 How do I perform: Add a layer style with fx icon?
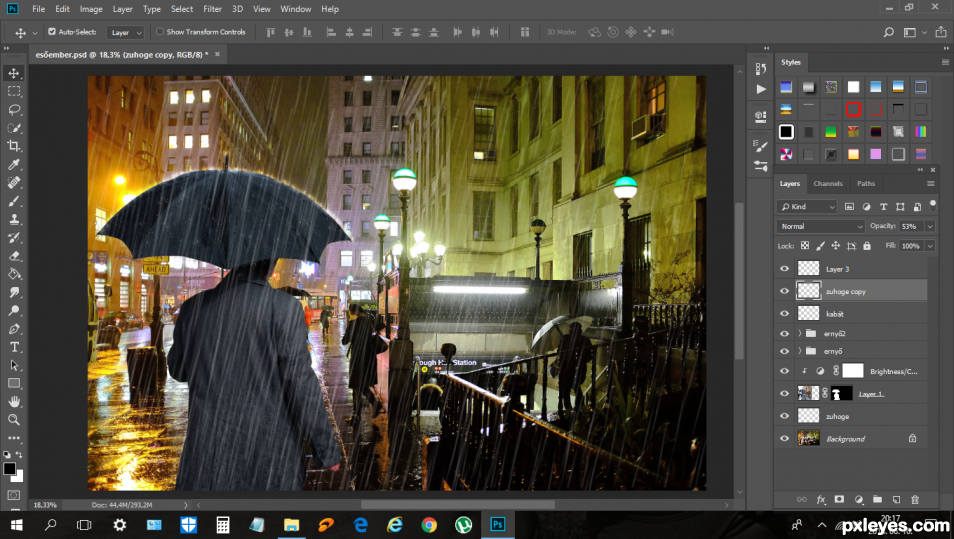point(821,499)
